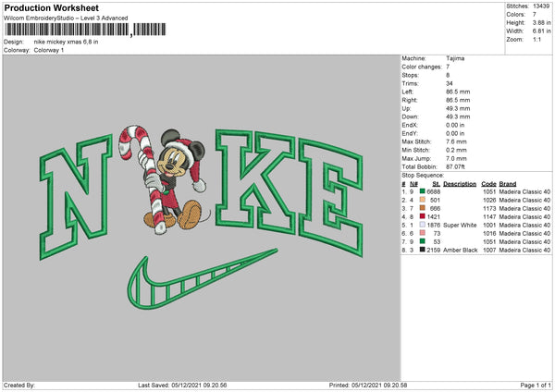
Task: Click thread code 1173
Action: [x=489, y=208]
